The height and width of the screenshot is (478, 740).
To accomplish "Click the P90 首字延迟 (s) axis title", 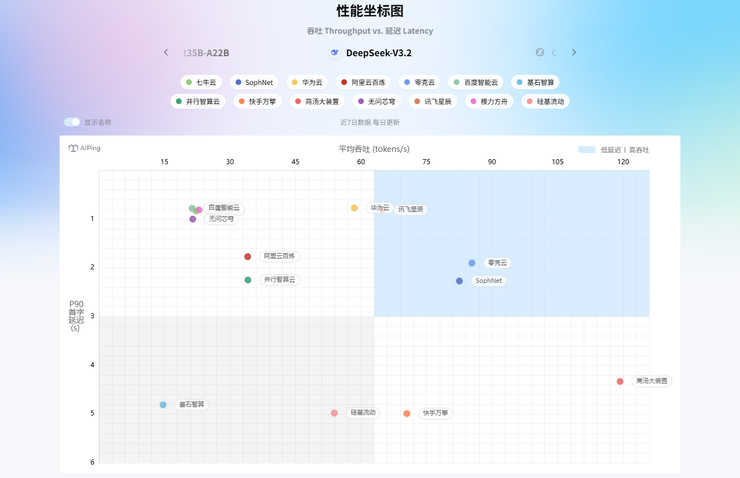I will [76, 316].
